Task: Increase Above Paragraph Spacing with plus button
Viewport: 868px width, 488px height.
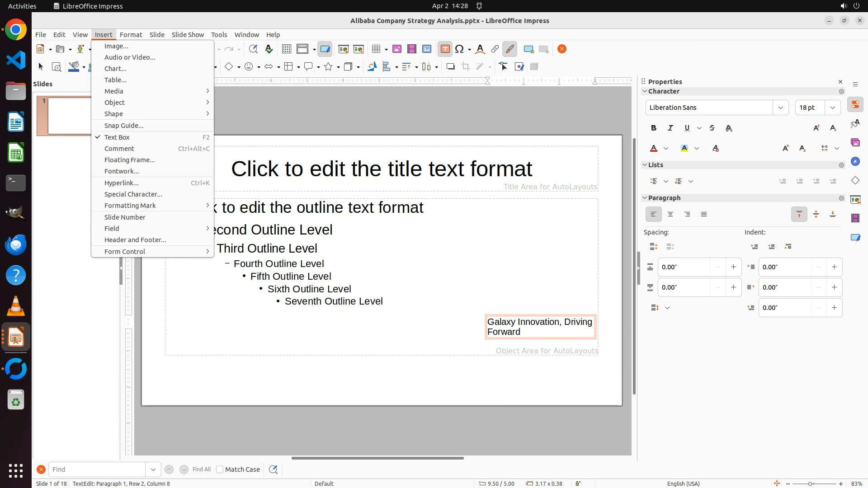Action: point(733,267)
